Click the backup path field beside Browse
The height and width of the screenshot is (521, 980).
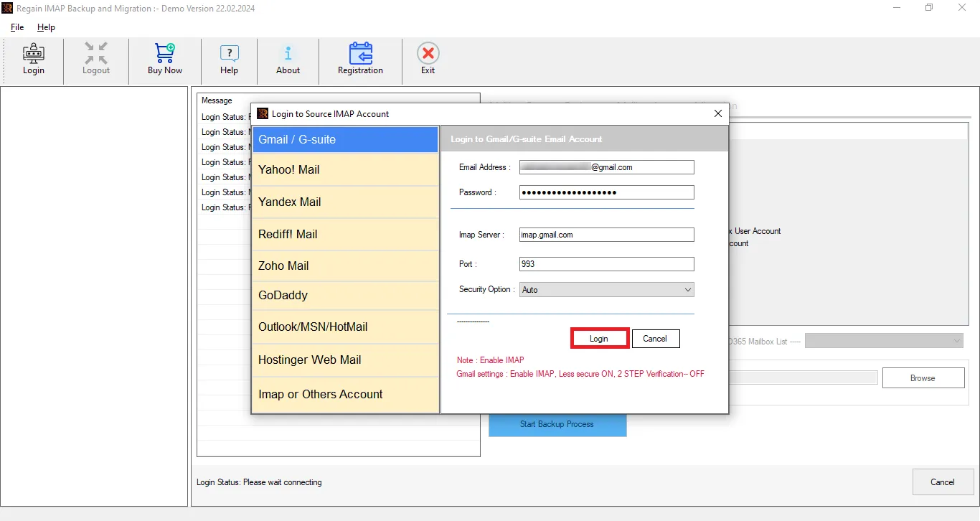[804, 377]
